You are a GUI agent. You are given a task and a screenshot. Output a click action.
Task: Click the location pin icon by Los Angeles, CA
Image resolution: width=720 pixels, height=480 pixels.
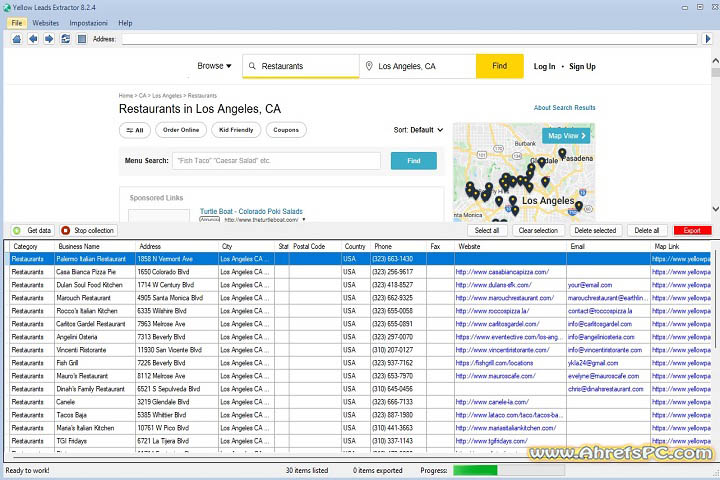369,66
